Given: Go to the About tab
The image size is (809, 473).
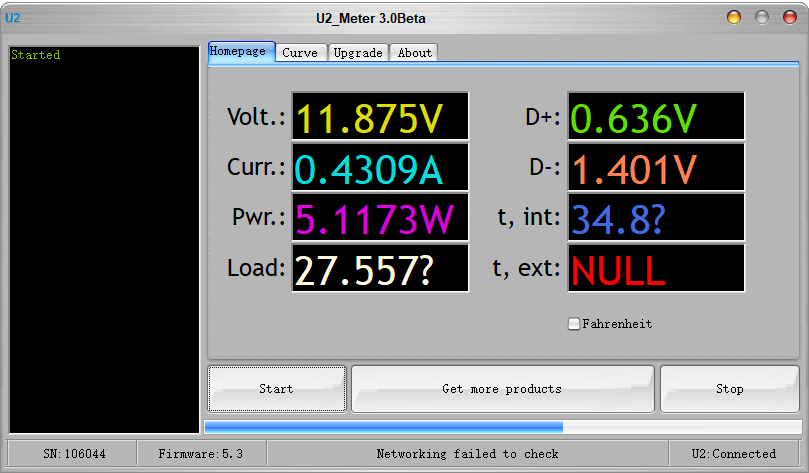Looking at the screenshot, I should click(x=414, y=53).
